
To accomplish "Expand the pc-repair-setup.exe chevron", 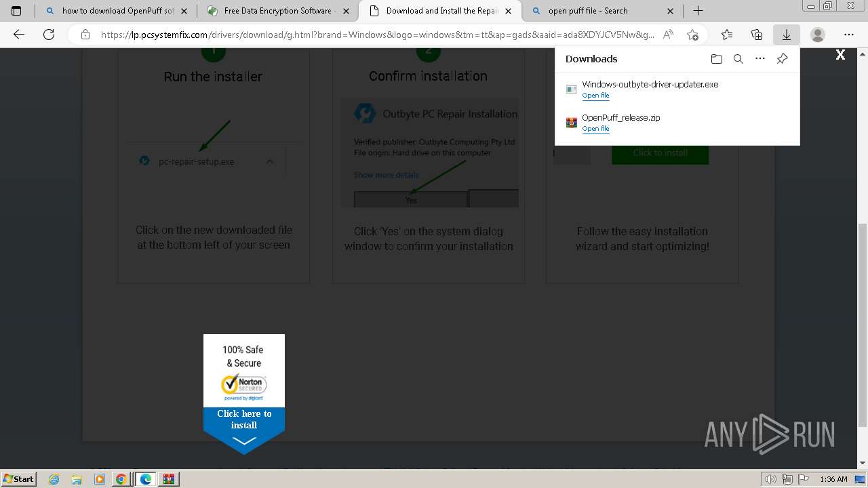I will (x=270, y=161).
